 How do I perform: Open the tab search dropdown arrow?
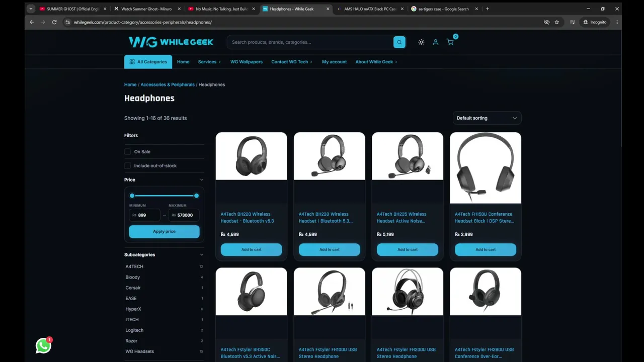point(31,9)
